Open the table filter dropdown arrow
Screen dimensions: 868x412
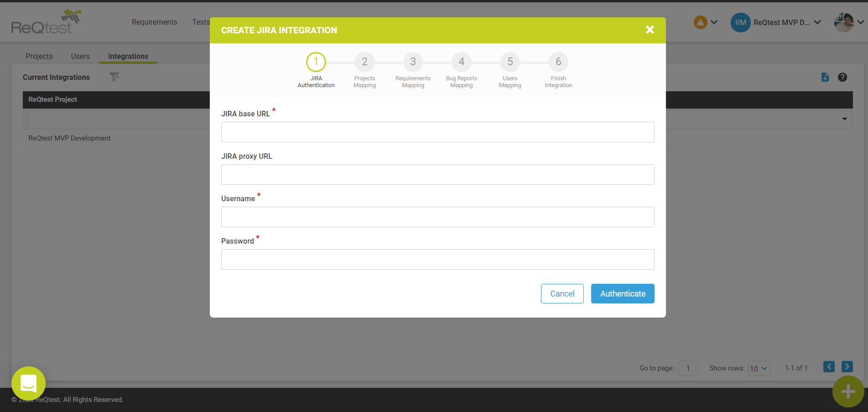(x=844, y=119)
